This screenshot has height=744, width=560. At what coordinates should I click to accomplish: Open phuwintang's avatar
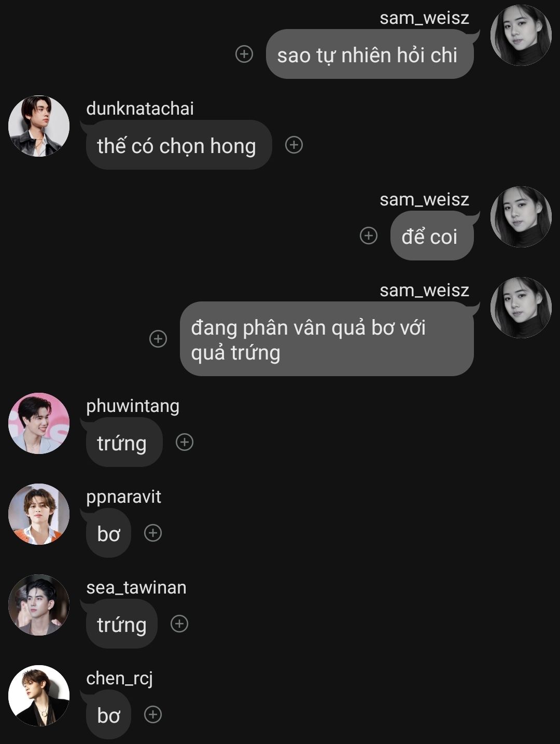coord(39,423)
